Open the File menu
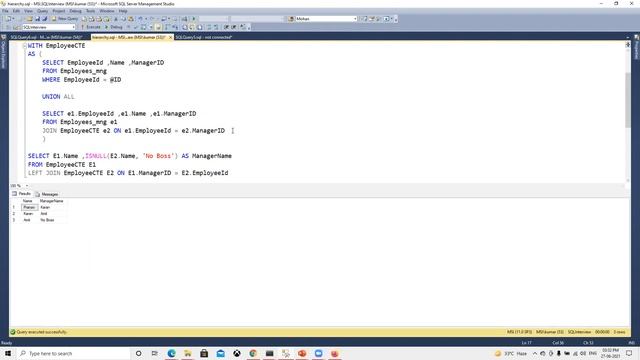 pyautogui.click(x=5, y=11)
